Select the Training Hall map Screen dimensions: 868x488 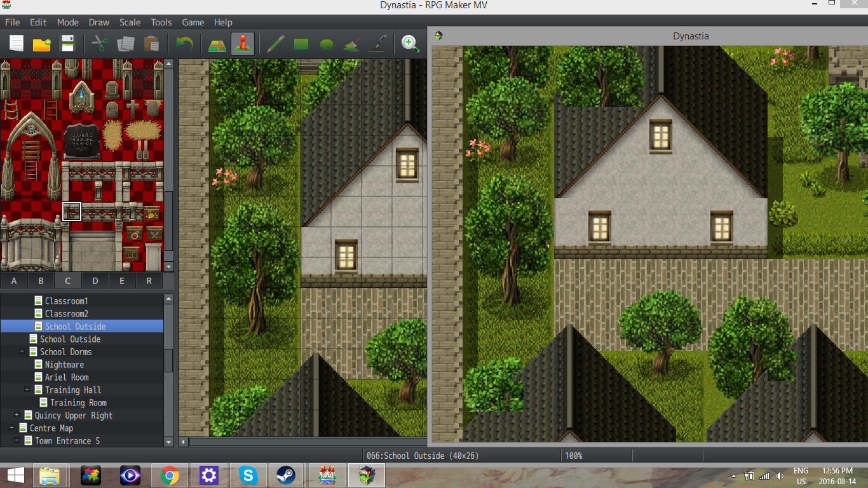(73, 390)
